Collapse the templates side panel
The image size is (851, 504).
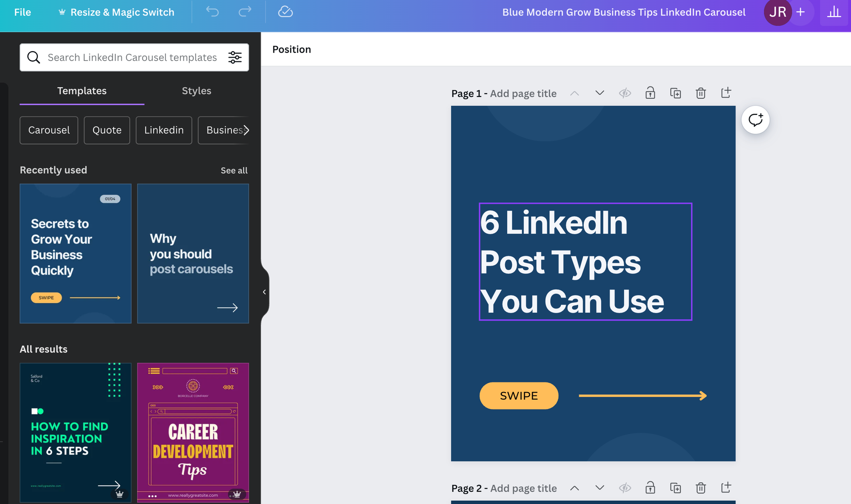[x=265, y=292]
